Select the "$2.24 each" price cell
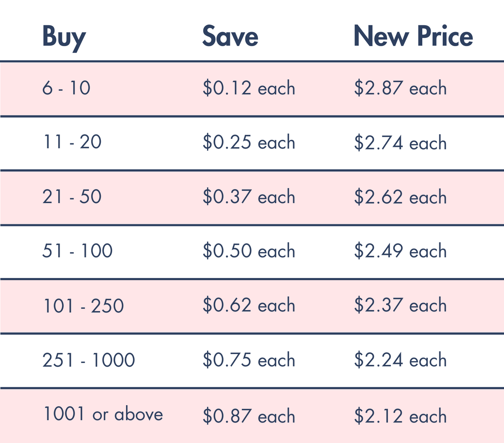Image resolution: width=504 pixels, height=443 pixels. coord(400,360)
